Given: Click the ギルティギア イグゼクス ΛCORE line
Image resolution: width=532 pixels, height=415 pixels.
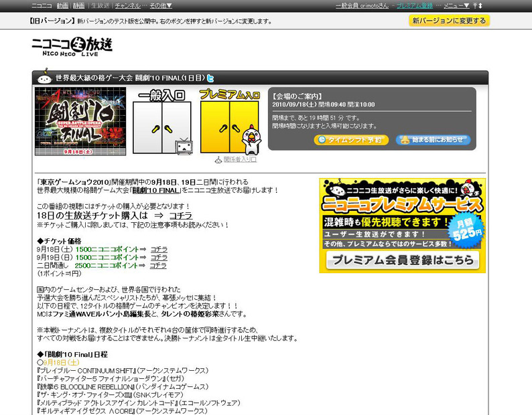Looking at the screenshot, I should click(122, 411).
